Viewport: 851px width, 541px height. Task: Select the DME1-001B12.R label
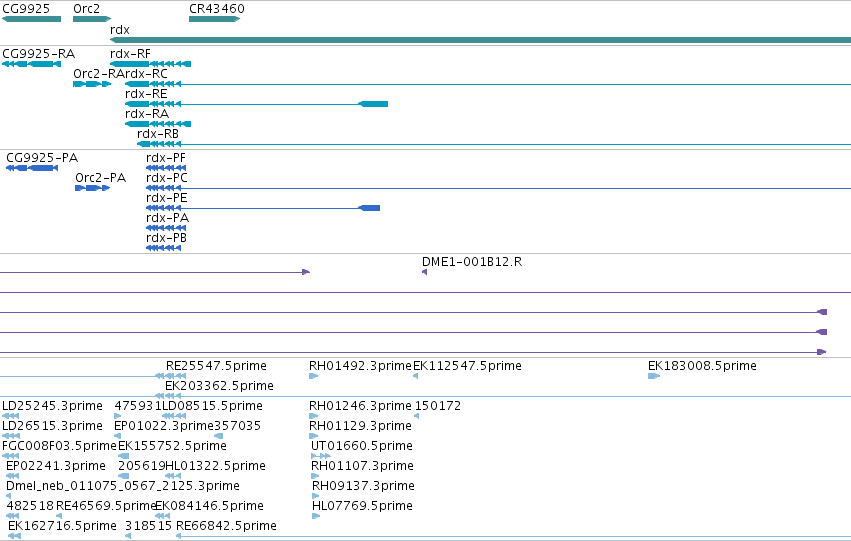click(x=472, y=262)
